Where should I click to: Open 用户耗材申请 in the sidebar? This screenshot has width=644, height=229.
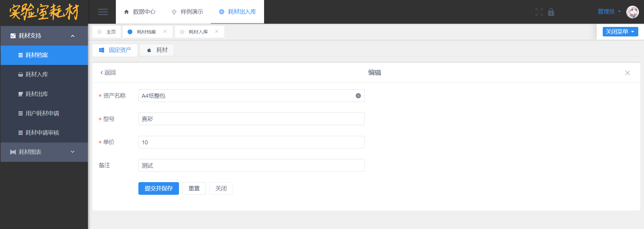tap(44, 113)
